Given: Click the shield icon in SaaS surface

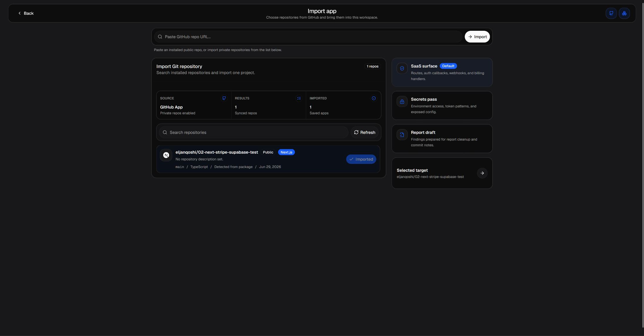Looking at the screenshot, I should tap(402, 68).
